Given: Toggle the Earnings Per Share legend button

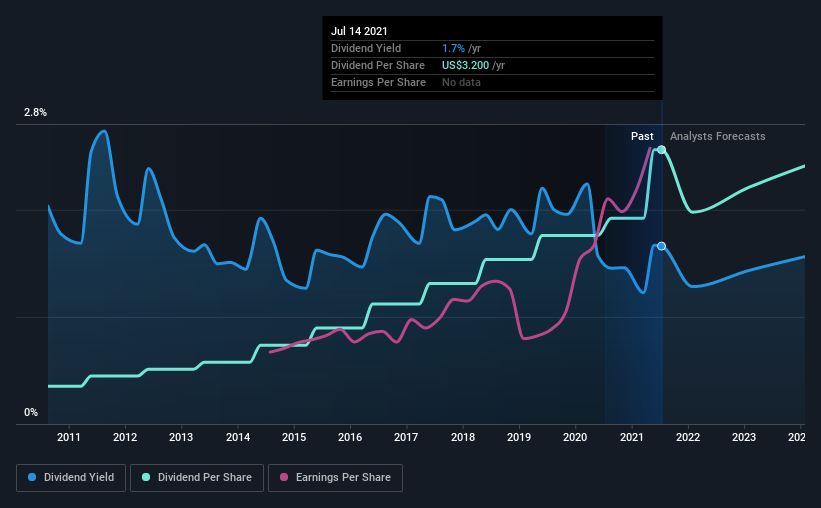Looking at the screenshot, I should click(x=335, y=478).
